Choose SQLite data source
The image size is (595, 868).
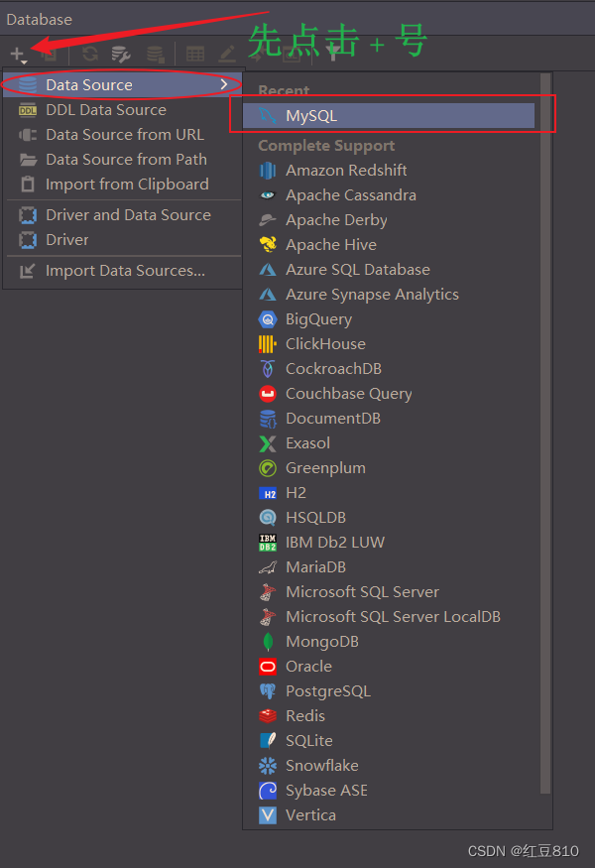click(391, 741)
